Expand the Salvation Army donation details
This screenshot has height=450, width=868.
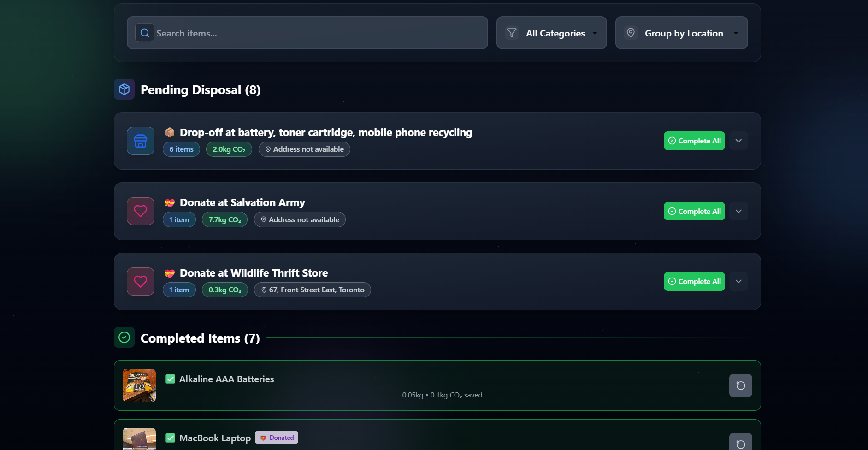[x=738, y=211]
